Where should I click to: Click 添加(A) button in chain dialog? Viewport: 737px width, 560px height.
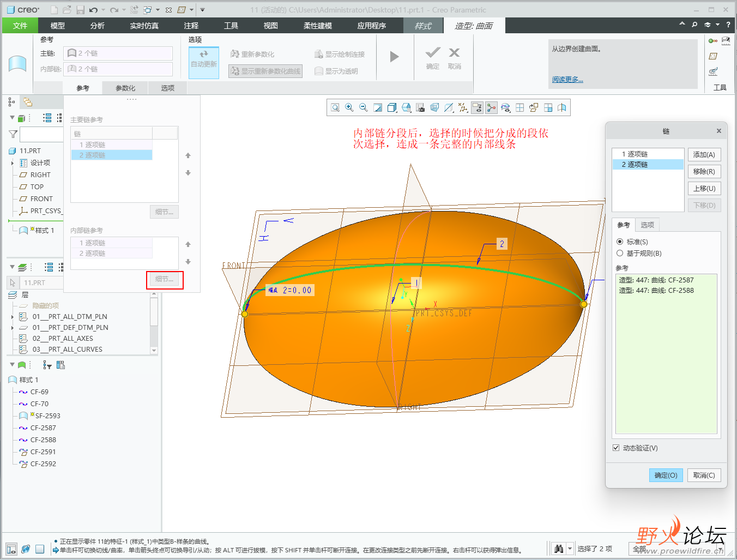[704, 155]
